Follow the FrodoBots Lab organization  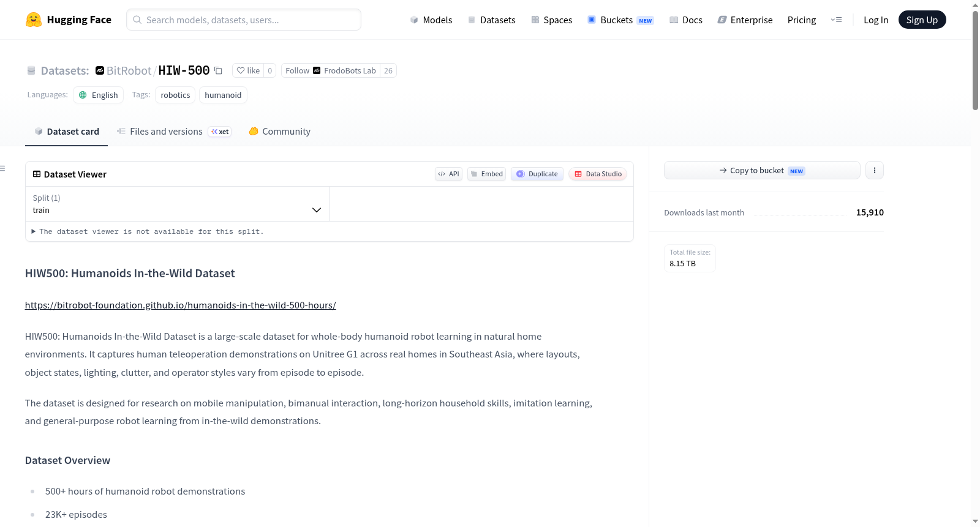[331, 70]
